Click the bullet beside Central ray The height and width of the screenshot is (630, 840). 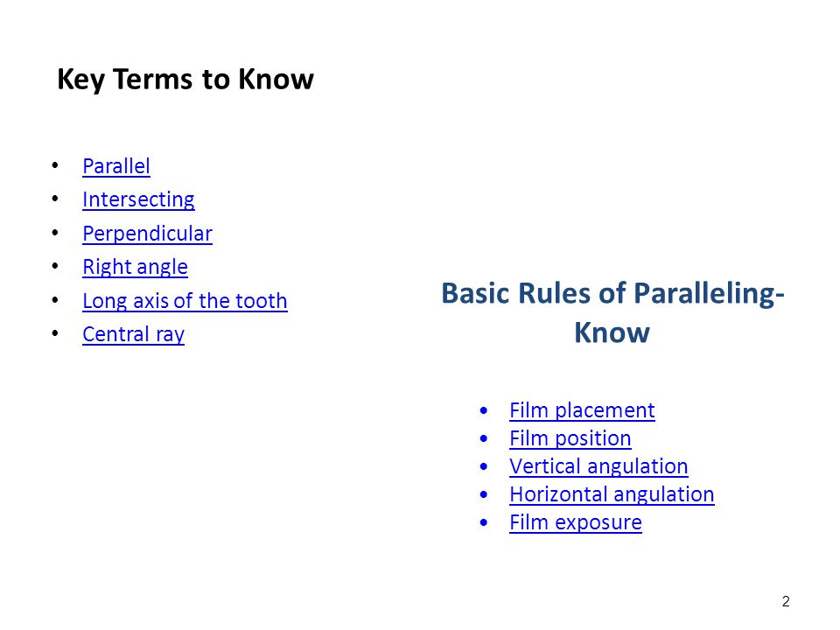[55, 333]
